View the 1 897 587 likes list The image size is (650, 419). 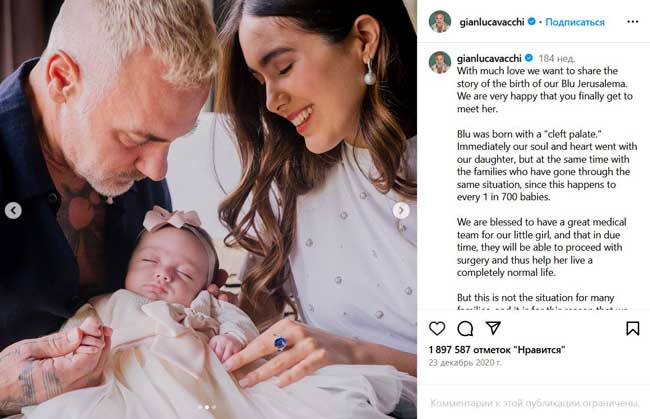pos(497,350)
